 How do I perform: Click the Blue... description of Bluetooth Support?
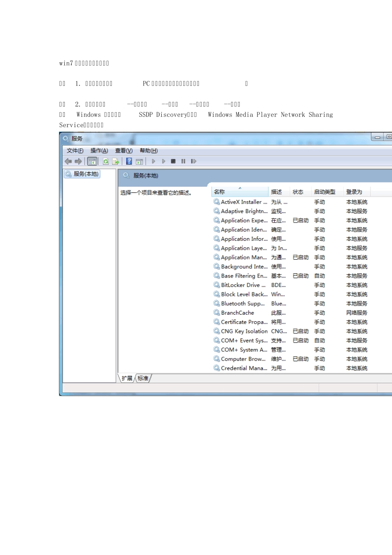pos(279,304)
